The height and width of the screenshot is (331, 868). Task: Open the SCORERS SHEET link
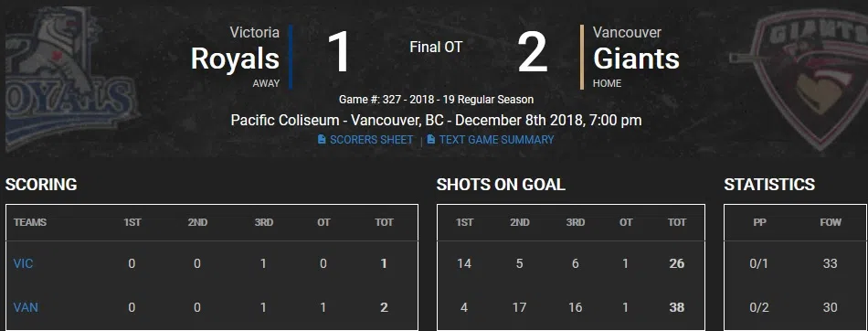[372, 140]
